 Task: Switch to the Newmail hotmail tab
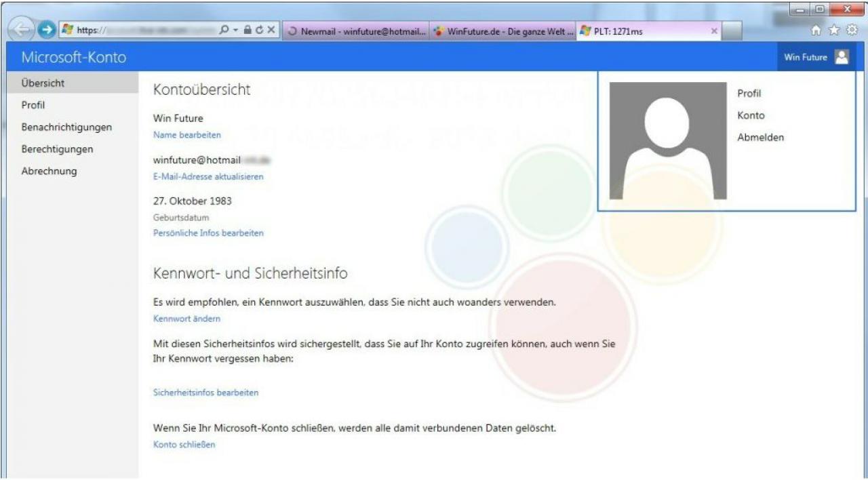[357, 31]
